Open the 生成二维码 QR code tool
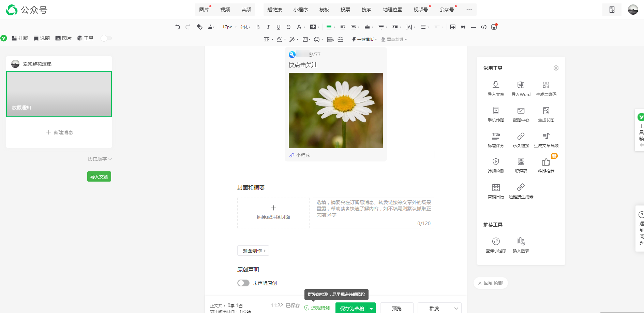Viewport: 644px width, 313px height. point(546,88)
